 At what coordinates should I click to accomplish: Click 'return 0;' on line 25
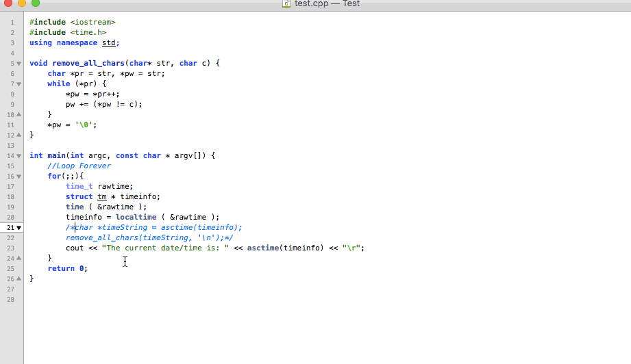point(68,268)
